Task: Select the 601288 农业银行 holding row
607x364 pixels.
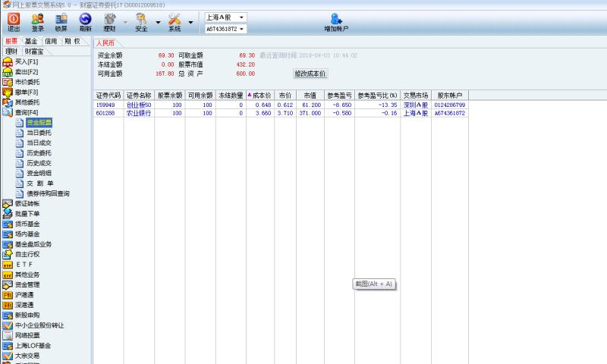Action: point(281,113)
